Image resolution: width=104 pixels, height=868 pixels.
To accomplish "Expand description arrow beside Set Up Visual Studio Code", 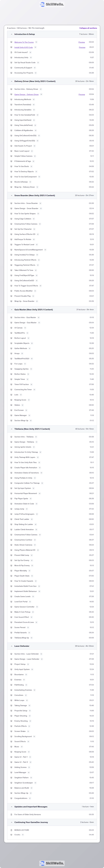I will [x=38, y=63].
